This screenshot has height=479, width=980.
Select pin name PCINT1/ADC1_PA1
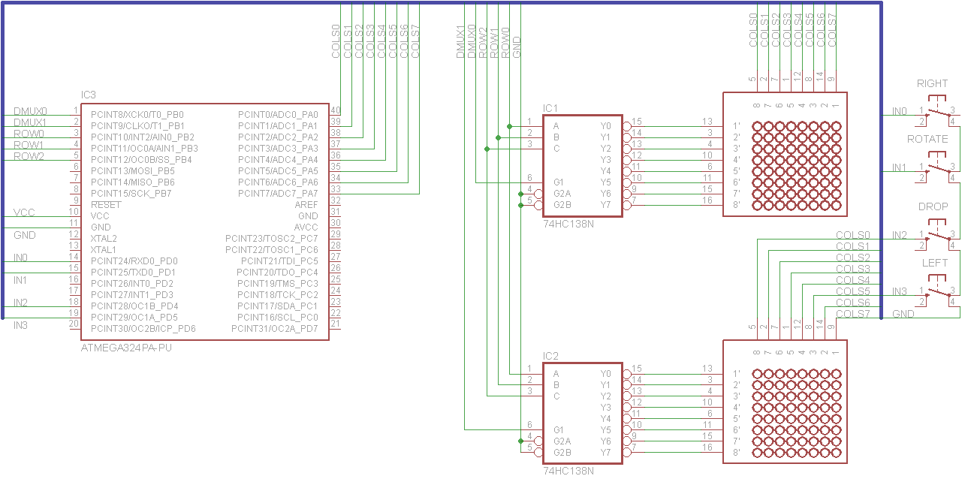278,125
